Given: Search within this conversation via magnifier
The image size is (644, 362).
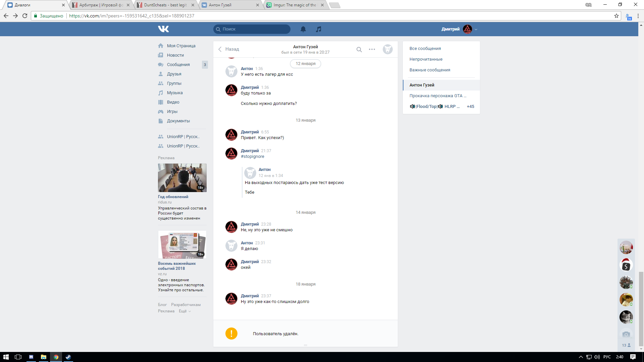Looking at the screenshot, I should click(359, 50).
